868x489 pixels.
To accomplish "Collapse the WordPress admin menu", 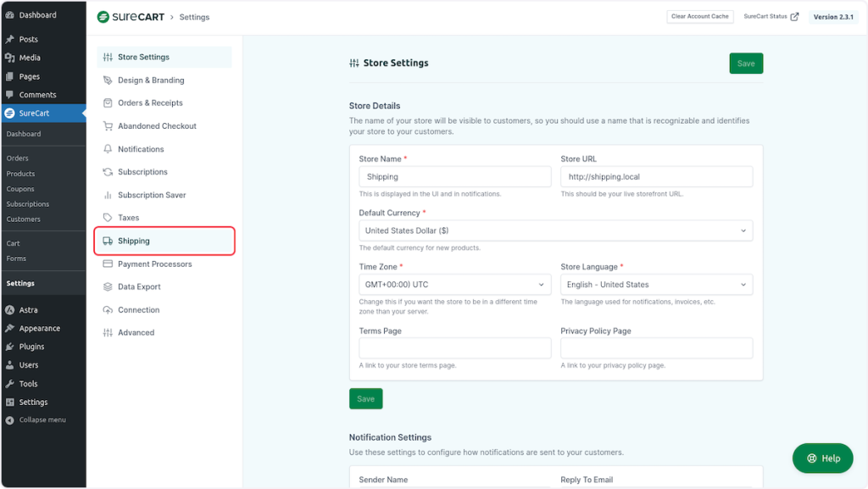I will coord(38,420).
